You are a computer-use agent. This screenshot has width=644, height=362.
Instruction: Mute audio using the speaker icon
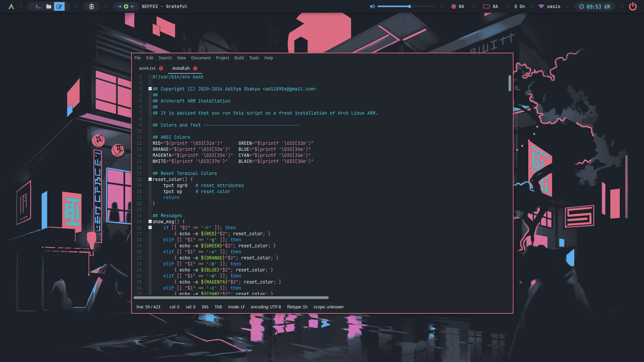point(372,6)
